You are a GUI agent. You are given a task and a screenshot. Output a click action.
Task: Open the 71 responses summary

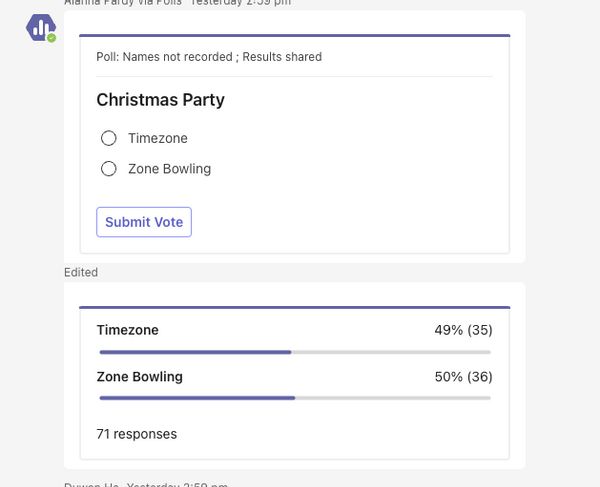point(137,434)
